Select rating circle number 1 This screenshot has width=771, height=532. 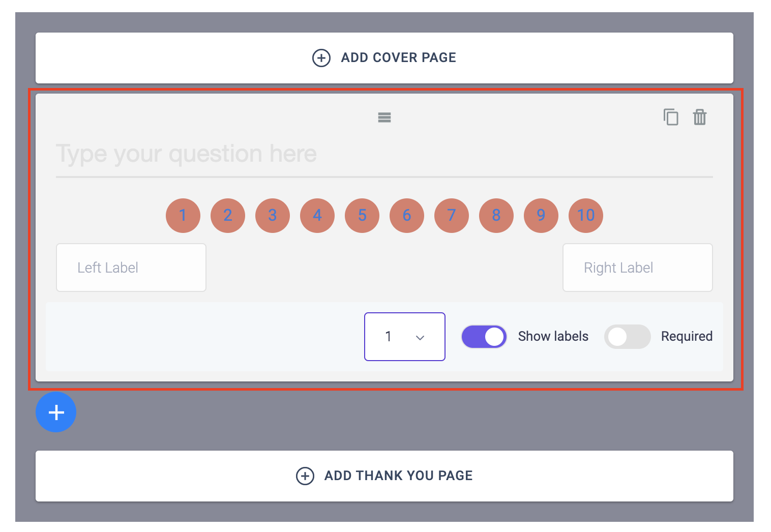[x=183, y=216]
